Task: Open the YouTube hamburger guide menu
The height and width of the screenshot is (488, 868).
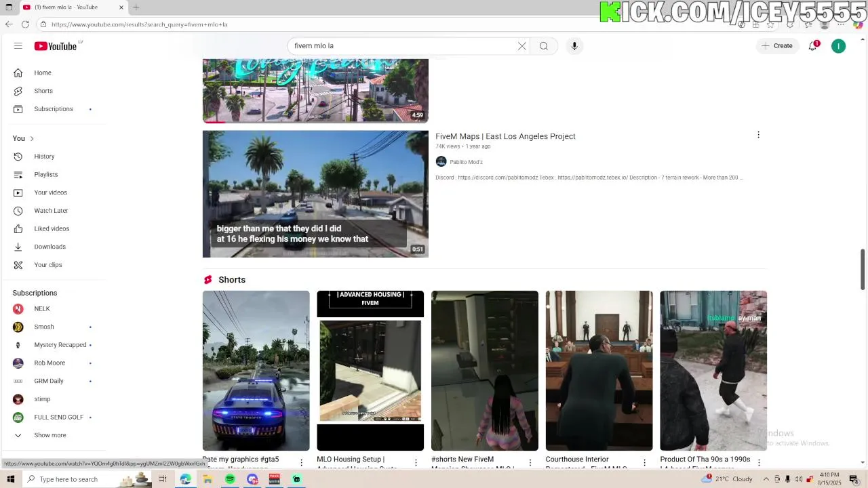Action: 18,46
